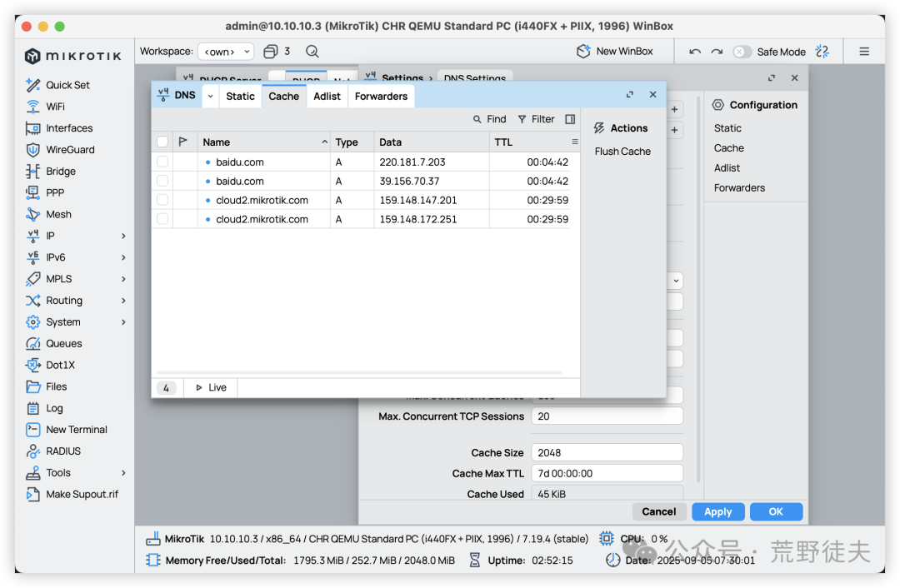The width and height of the screenshot is (900, 588).
Task: Click the Apply button
Action: click(718, 511)
